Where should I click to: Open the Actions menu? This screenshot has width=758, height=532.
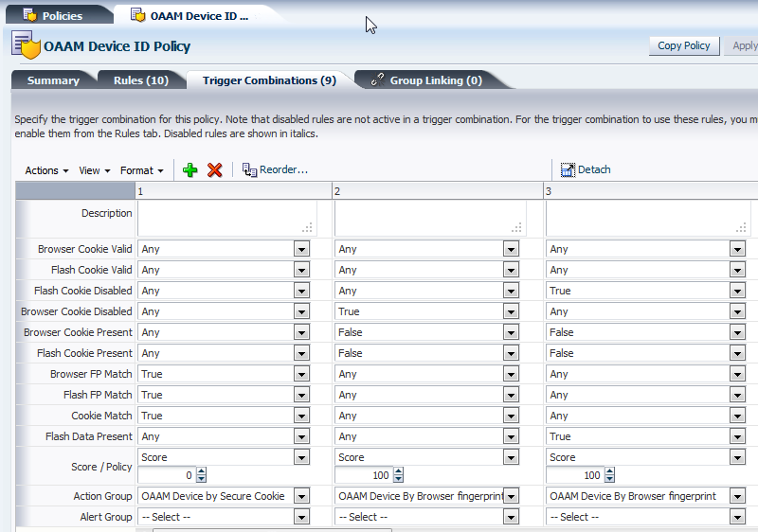(x=46, y=170)
